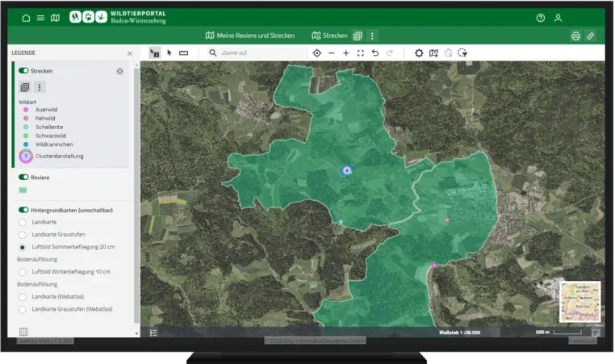Open the Strecken tab
The width and height of the screenshot is (615, 364).
[x=329, y=36]
